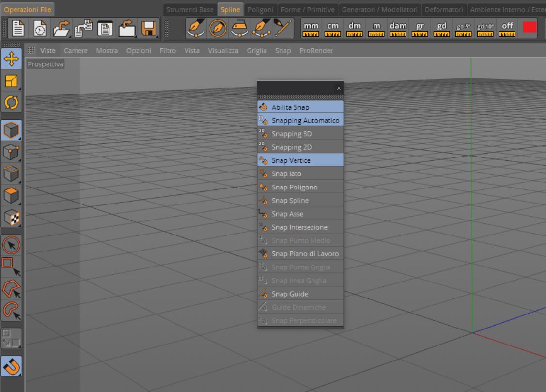Click the gr ruler button
The image size is (546, 392).
click(420, 29)
